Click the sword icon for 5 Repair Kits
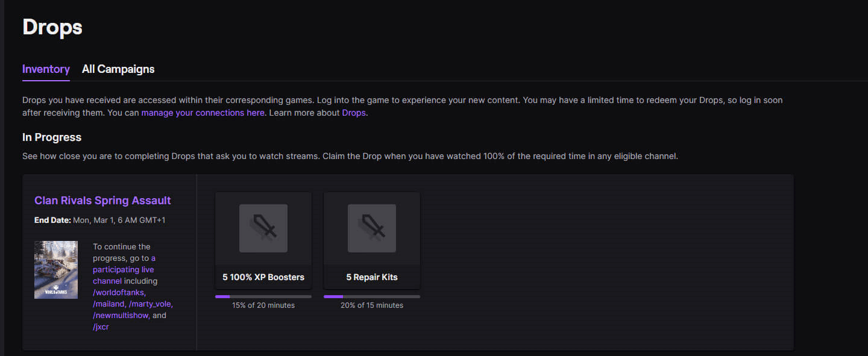Image resolution: width=868 pixels, height=356 pixels. click(x=372, y=228)
